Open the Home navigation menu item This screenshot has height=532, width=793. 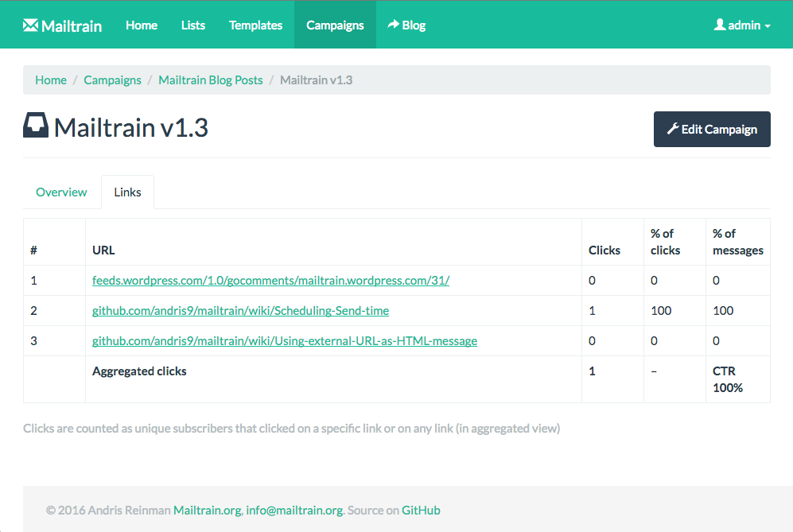[141, 25]
